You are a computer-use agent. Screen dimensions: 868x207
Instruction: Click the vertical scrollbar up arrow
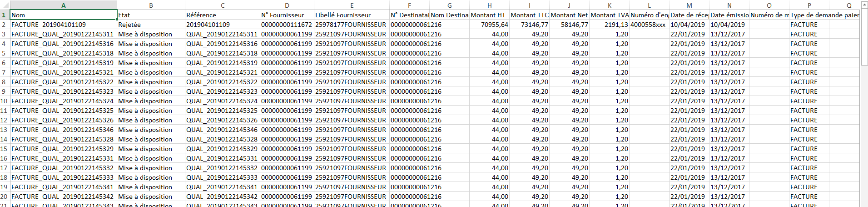863,4
